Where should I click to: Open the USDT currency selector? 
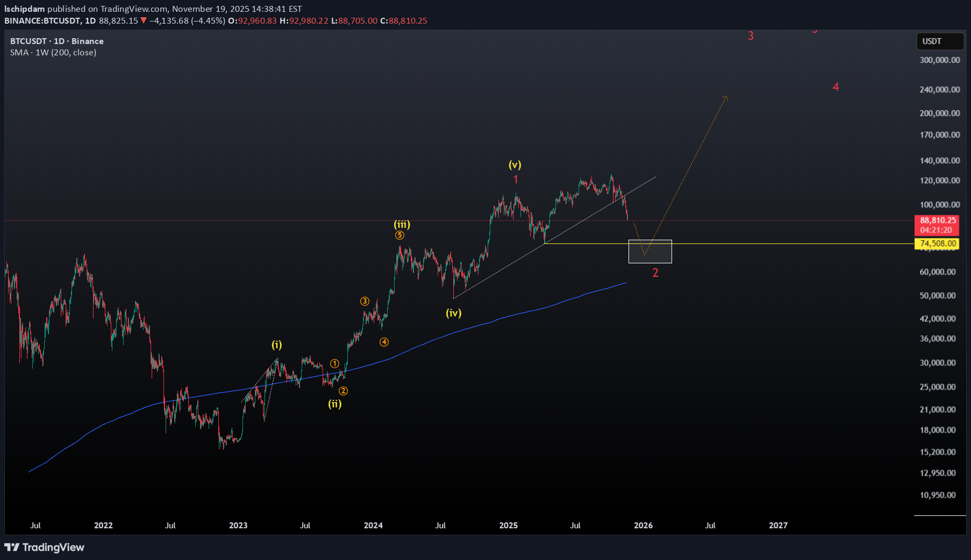(939, 41)
